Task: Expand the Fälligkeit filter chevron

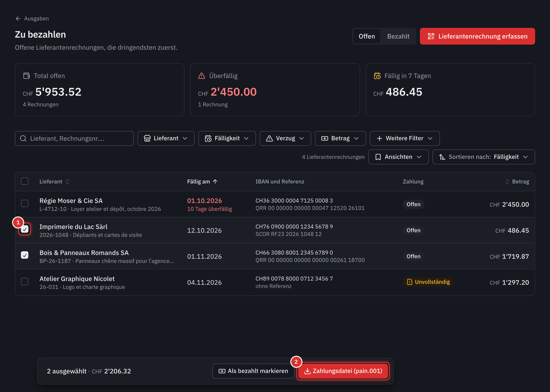Action: (246, 138)
